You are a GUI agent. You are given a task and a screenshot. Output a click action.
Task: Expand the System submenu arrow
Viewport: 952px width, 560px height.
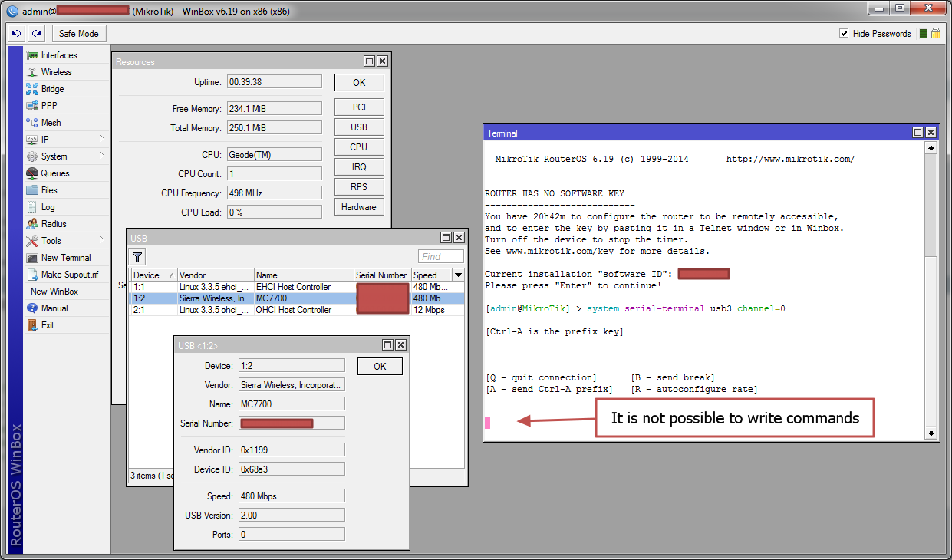[101, 156]
